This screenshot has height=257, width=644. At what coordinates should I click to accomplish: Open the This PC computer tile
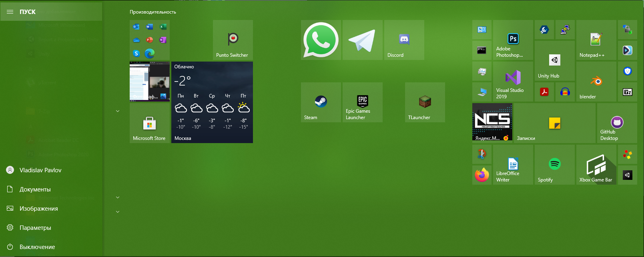point(482,92)
